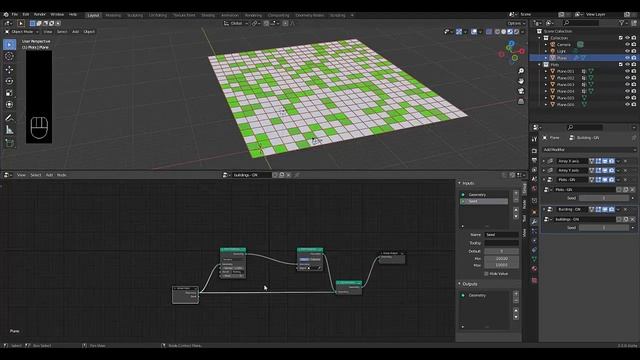Screen dimensions: 640x360
Task: Click the Add button in the viewport header
Action: click(x=76, y=31)
